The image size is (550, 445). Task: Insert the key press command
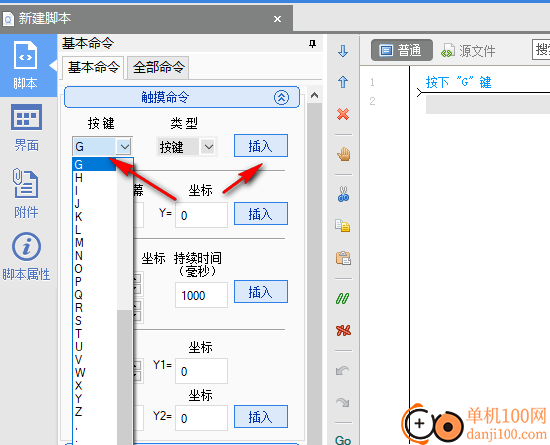click(x=261, y=146)
